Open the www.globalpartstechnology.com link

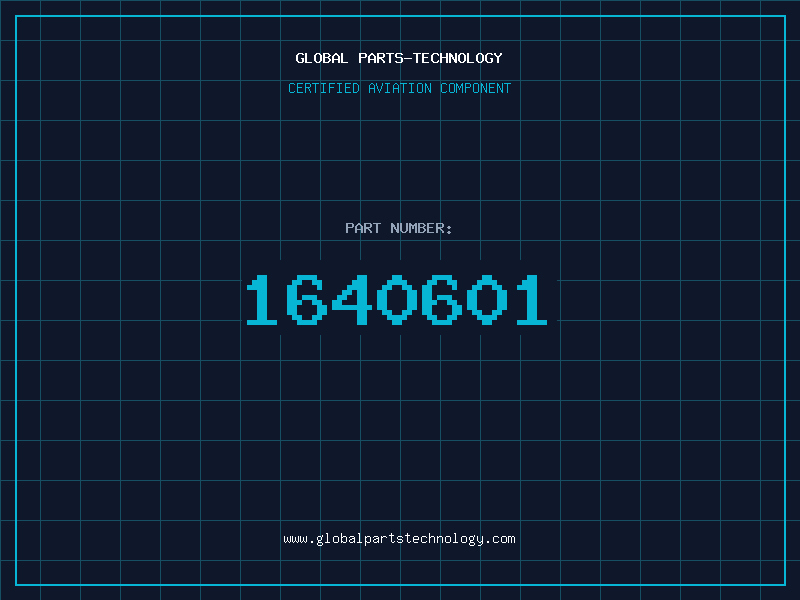click(399, 539)
